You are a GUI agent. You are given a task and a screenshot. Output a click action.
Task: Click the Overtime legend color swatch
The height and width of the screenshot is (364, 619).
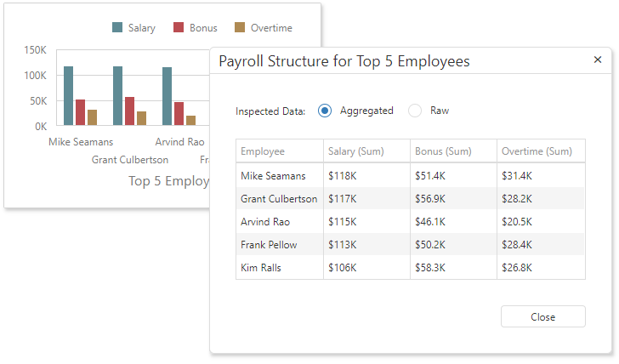pos(240,28)
